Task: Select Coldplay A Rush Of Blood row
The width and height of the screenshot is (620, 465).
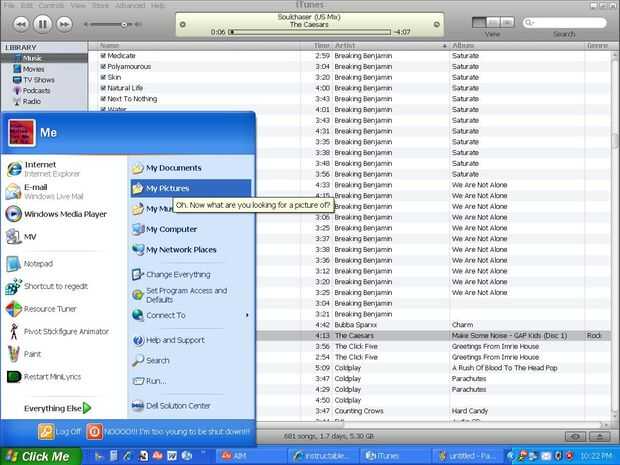Action: click(433, 368)
